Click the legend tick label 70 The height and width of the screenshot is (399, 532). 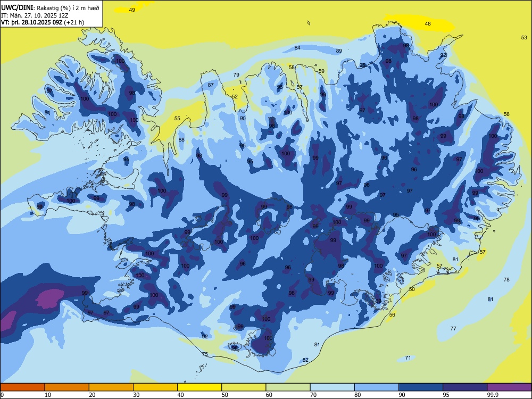tap(313, 395)
